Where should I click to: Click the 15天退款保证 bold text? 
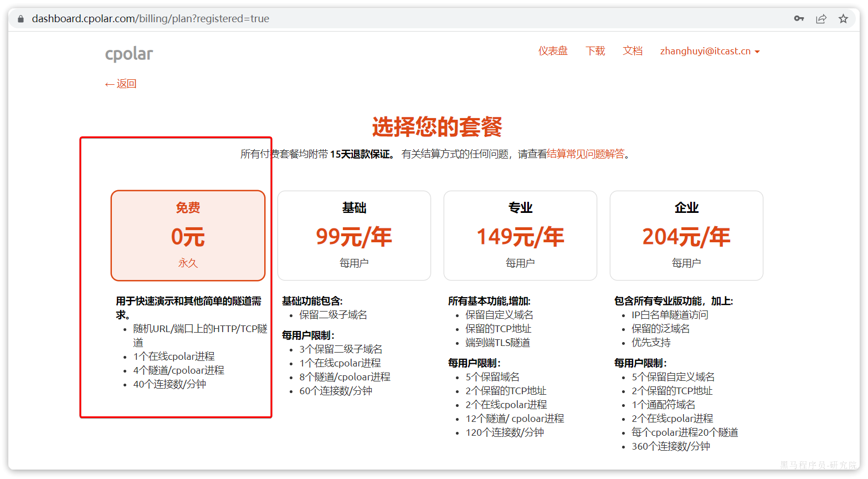click(x=362, y=154)
